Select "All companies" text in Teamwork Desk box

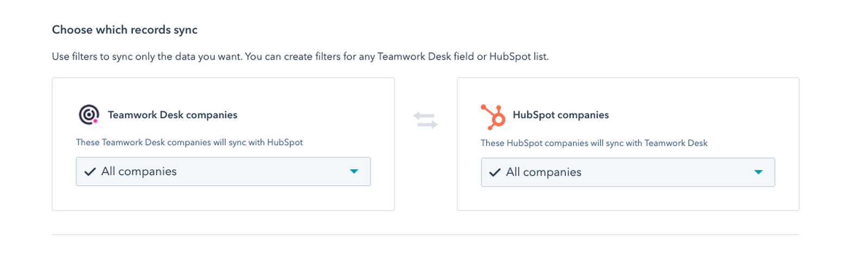point(139,172)
